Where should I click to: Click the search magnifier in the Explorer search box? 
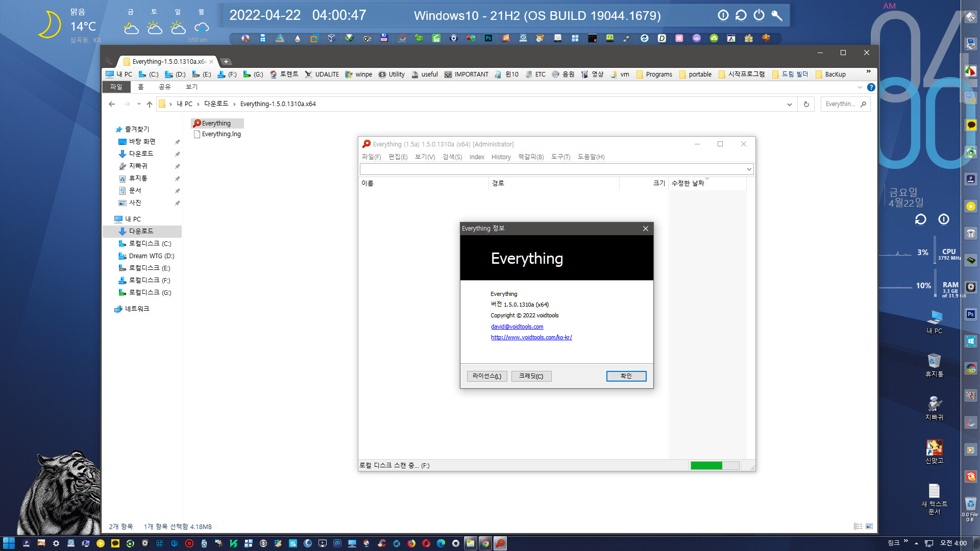coord(863,104)
